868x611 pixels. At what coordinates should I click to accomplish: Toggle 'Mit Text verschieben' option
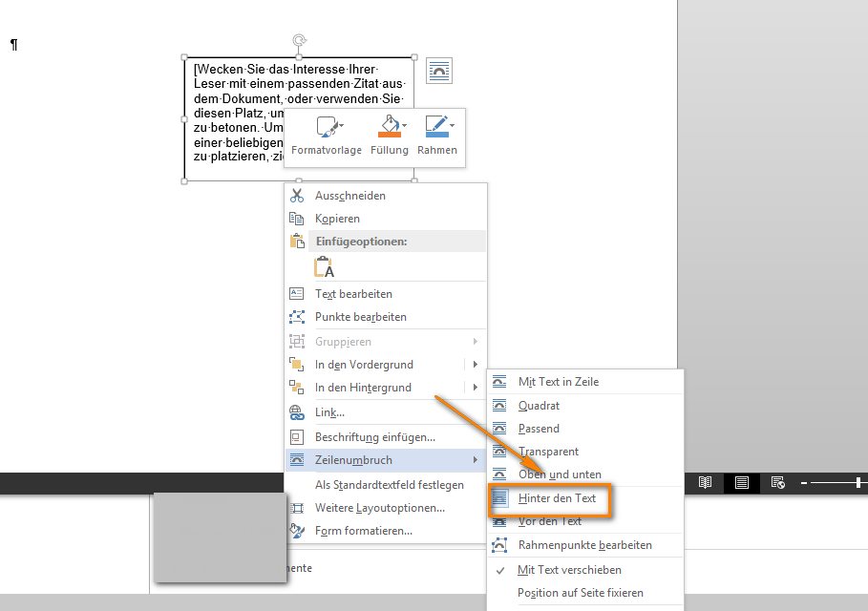pyautogui.click(x=569, y=570)
